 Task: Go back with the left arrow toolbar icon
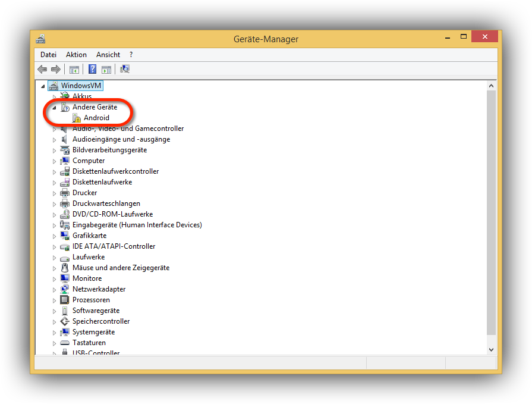42,69
